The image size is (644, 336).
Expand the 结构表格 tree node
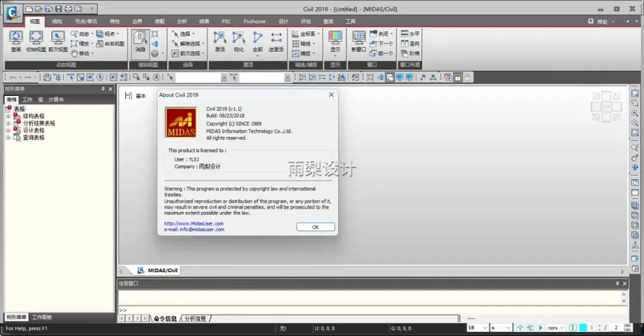coord(8,117)
